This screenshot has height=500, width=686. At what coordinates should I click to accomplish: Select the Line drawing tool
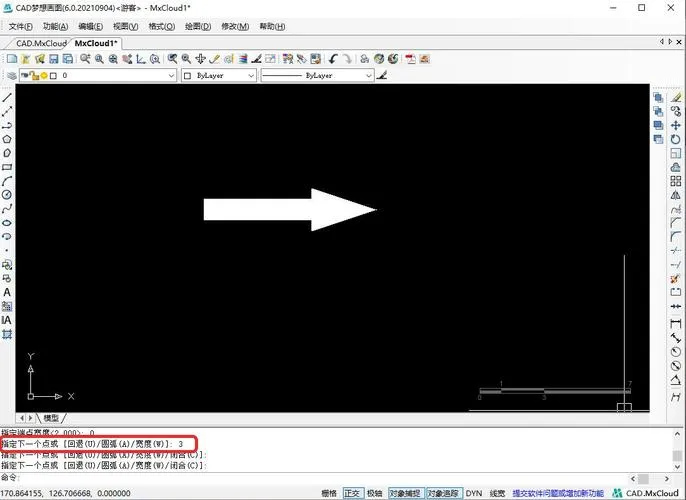(x=8, y=98)
